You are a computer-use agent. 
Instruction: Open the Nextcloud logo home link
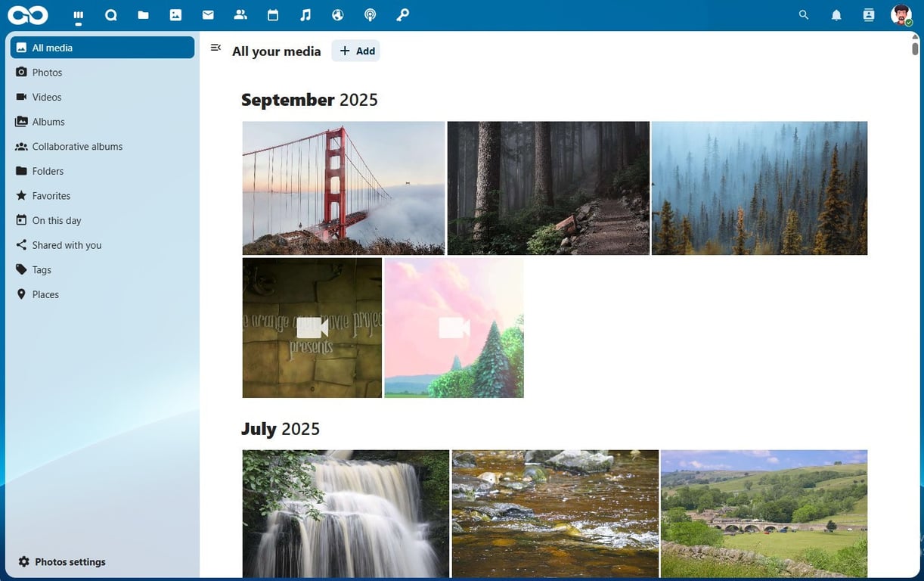[x=28, y=15]
